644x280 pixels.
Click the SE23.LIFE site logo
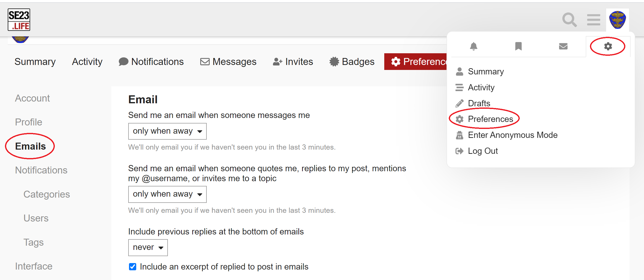click(19, 20)
